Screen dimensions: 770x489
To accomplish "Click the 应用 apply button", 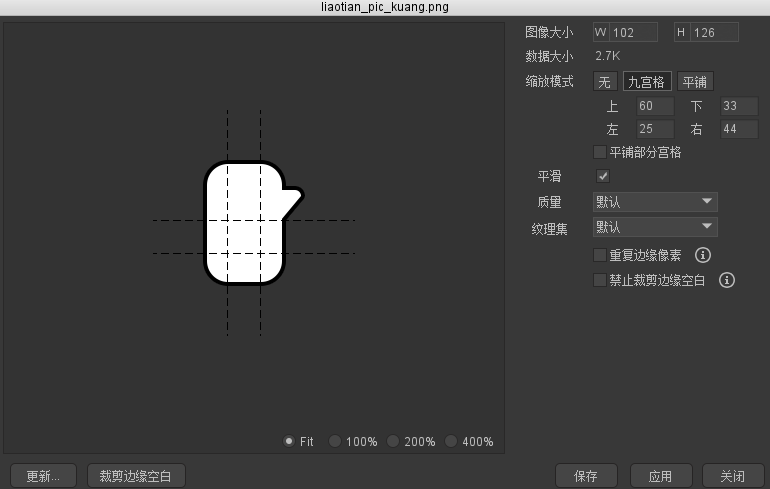I will 661,476.
